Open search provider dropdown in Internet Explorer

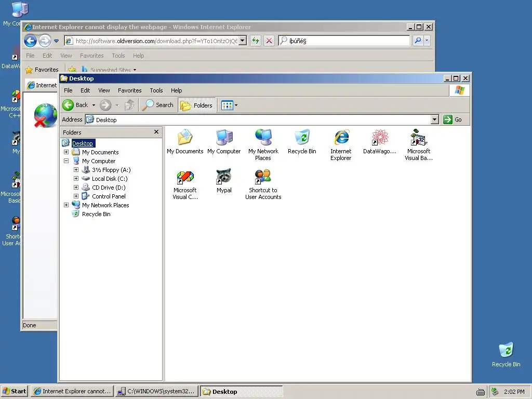(427, 41)
